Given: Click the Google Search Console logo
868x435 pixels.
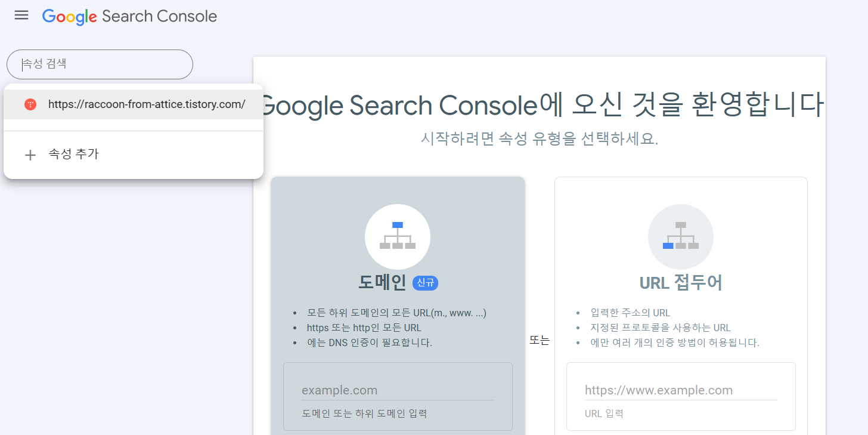Looking at the screenshot, I should (129, 16).
